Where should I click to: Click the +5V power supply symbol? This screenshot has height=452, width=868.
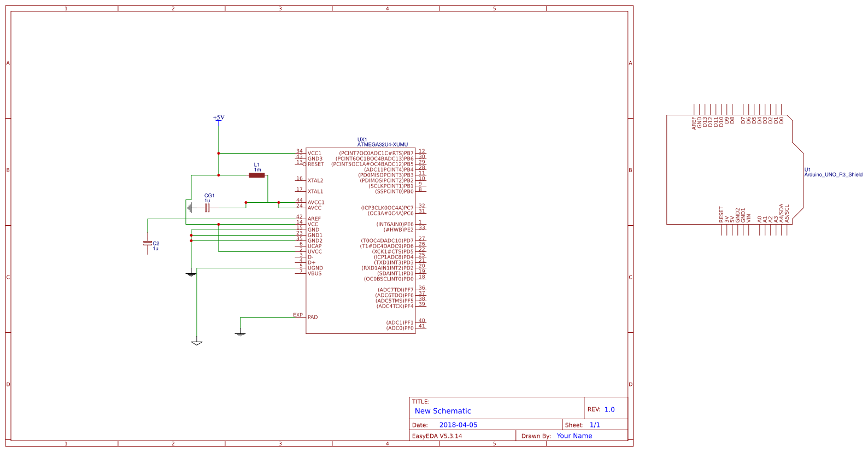click(219, 119)
